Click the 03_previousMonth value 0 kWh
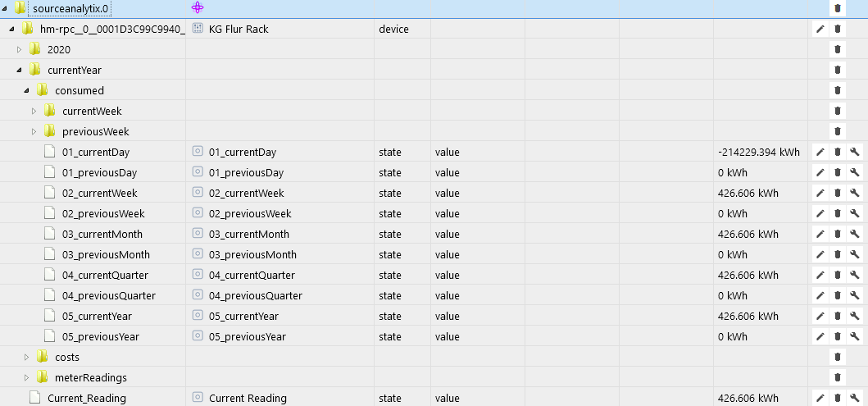The height and width of the screenshot is (406, 868). (x=733, y=254)
